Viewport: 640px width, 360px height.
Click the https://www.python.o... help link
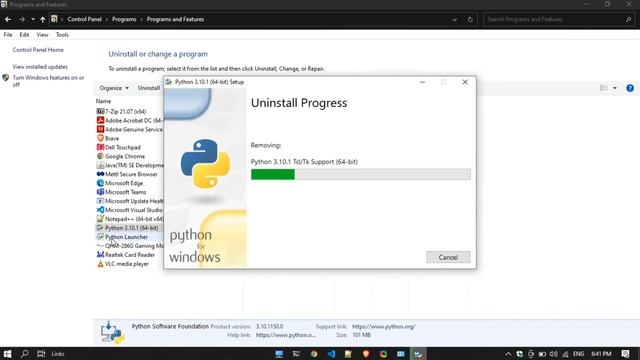[x=286, y=335]
